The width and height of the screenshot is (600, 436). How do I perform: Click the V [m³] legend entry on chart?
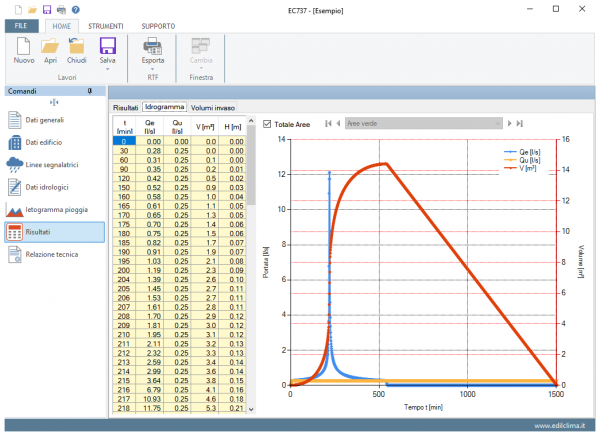coord(520,168)
